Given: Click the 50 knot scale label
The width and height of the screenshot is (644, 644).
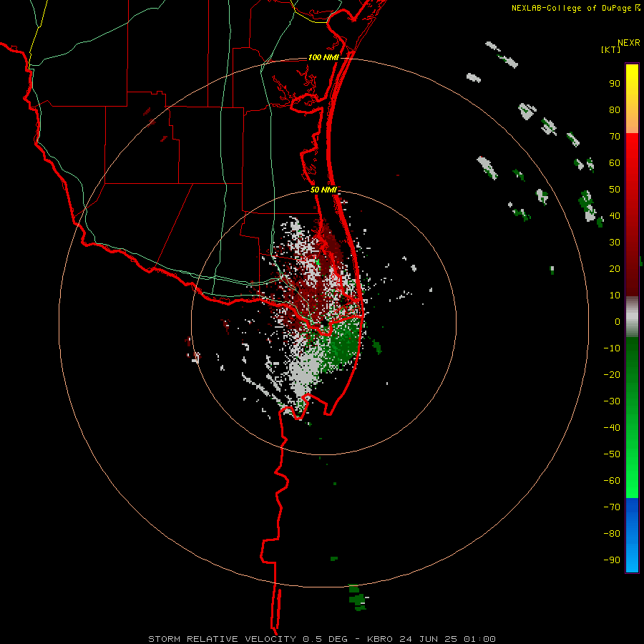Looking at the screenshot, I should 615,190.
